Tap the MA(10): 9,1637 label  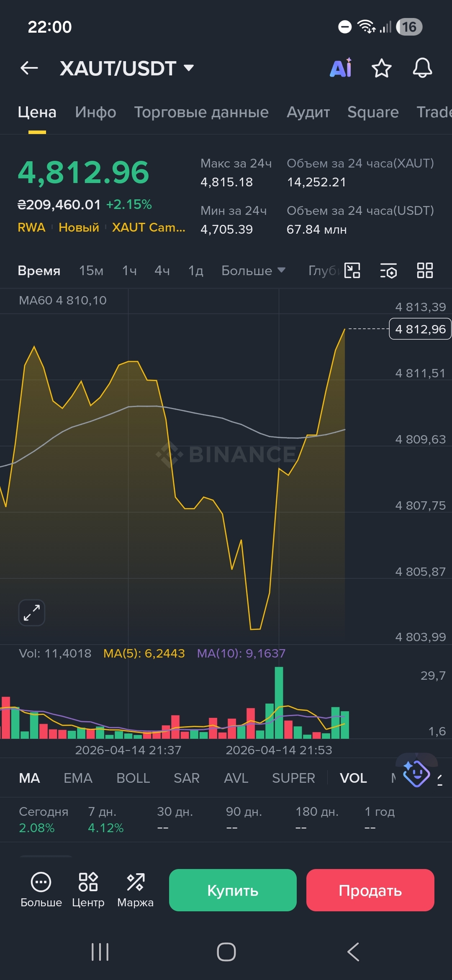pyautogui.click(x=241, y=653)
